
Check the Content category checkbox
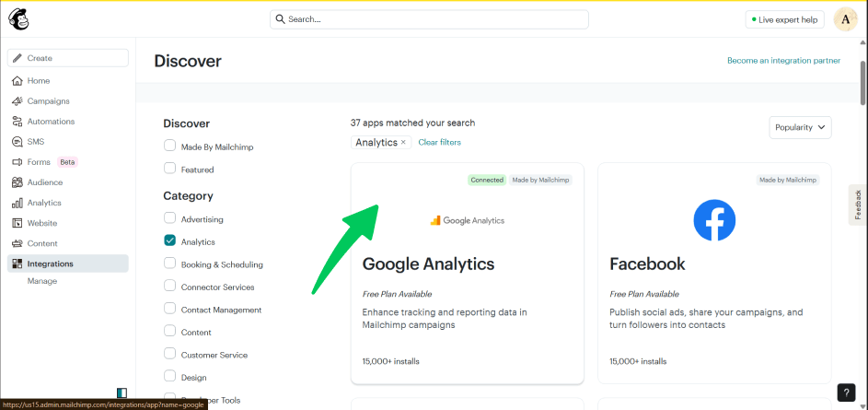click(x=170, y=332)
